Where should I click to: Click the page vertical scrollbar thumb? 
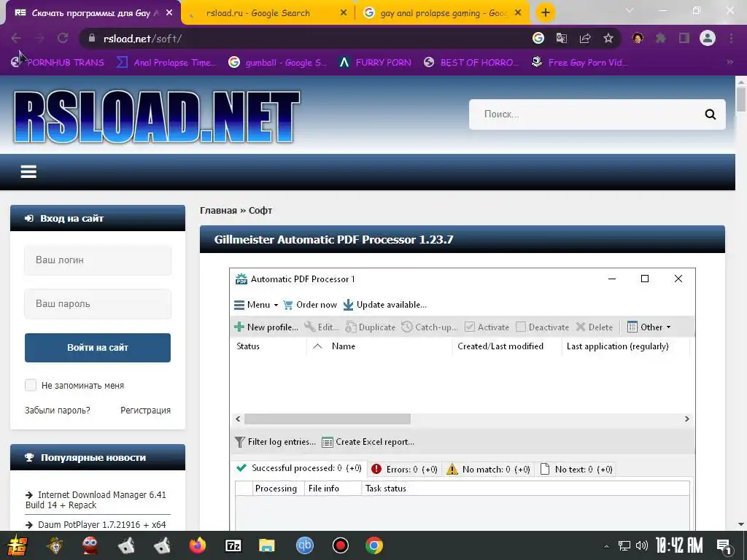pyautogui.click(x=741, y=98)
